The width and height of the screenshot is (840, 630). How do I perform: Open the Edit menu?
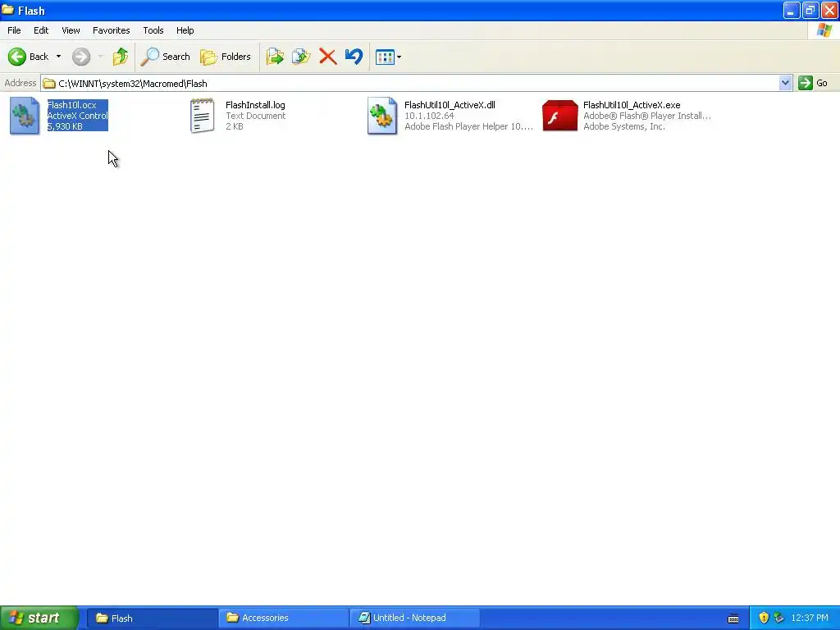click(x=41, y=30)
